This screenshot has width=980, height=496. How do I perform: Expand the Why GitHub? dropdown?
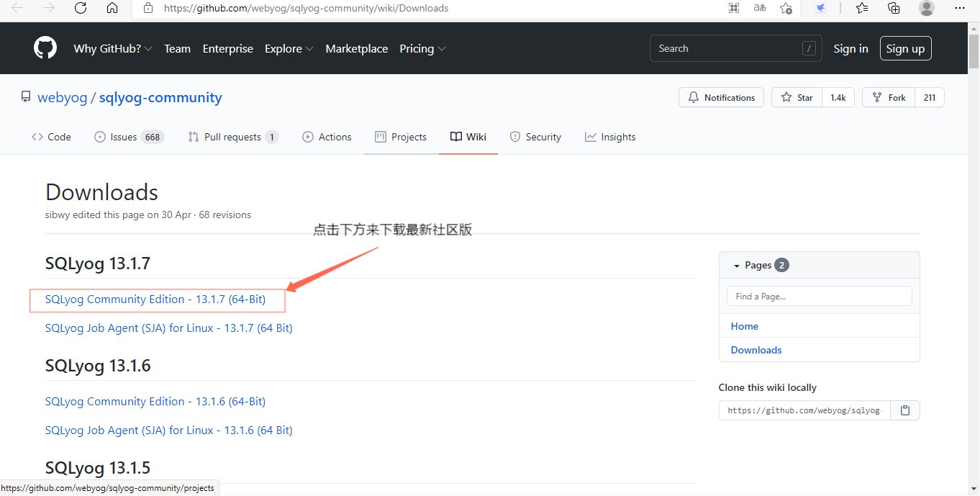[x=113, y=49]
